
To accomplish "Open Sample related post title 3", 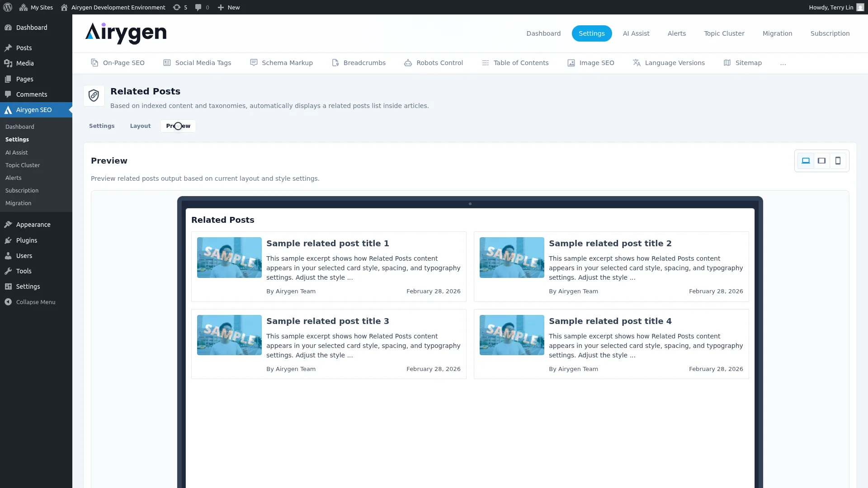I will coord(328,321).
